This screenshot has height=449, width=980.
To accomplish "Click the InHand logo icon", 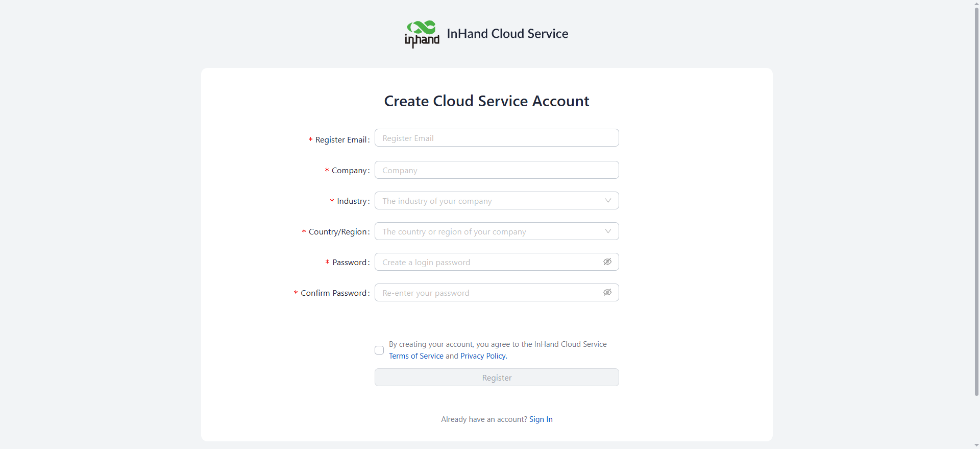I will coord(422,34).
